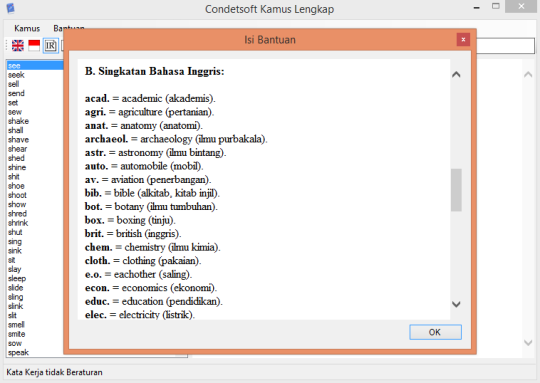Image resolution: width=540 pixels, height=383 pixels.
Task: Click 'Kata Kerja tidak Beraturan' status text
Action: click(54, 372)
